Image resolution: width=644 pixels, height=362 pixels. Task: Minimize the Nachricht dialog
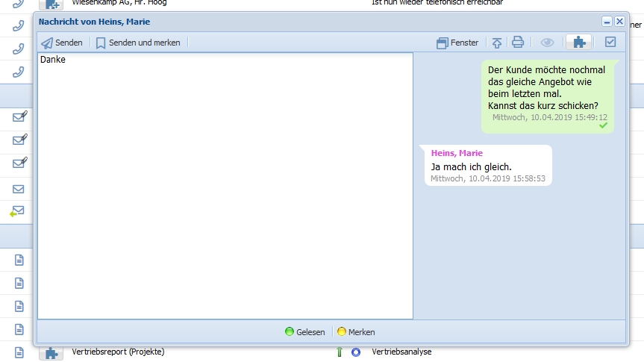tap(607, 22)
